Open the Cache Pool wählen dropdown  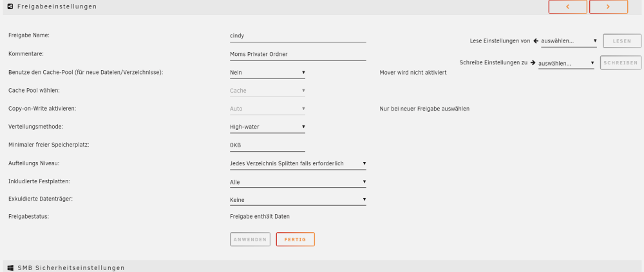tap(267, 91)
